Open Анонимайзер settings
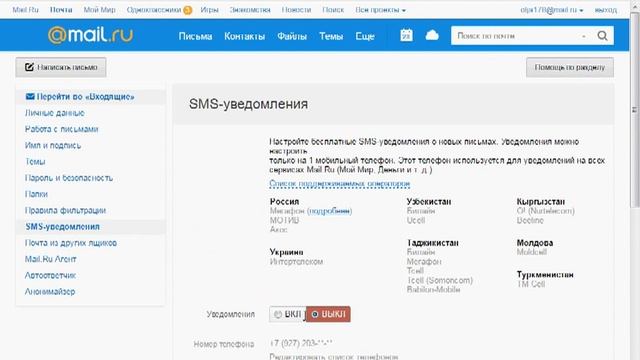The image size is (640, 360). [50, 292]
